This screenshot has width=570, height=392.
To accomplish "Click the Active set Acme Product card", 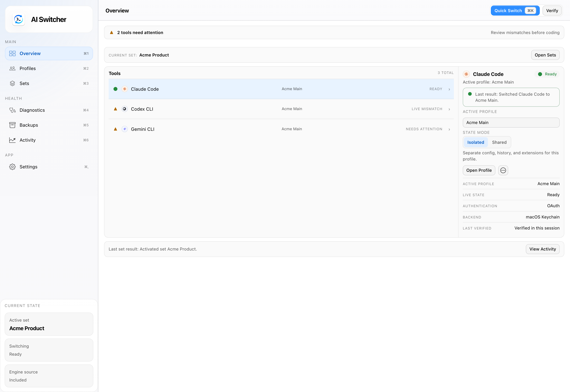I will click(x=49, y=324).
